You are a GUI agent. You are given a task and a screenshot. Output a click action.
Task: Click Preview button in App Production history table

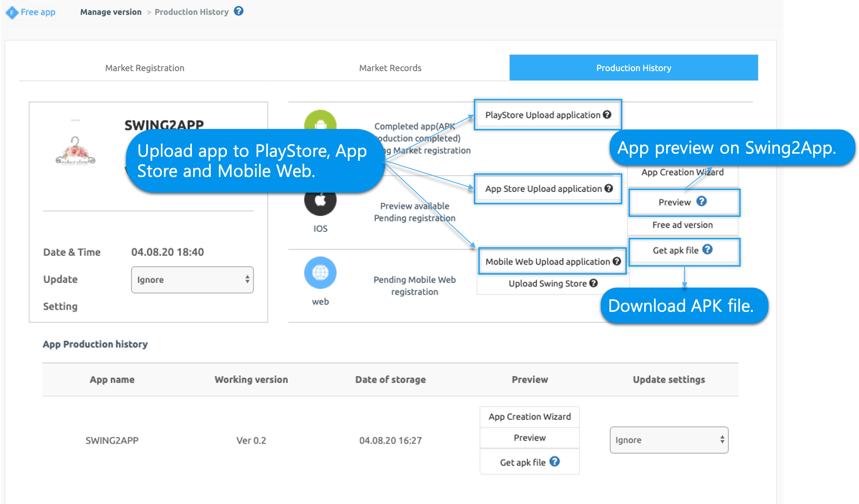coord(529,438)
